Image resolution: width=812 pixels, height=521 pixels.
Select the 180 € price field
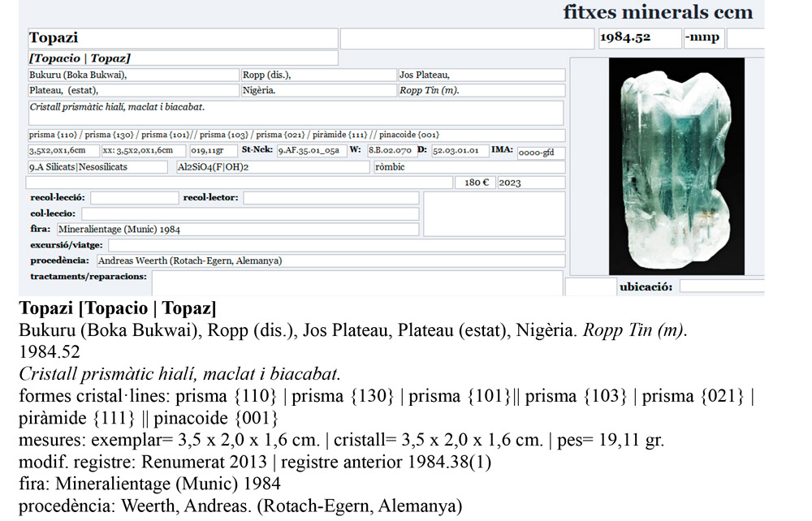click(473, 182)
